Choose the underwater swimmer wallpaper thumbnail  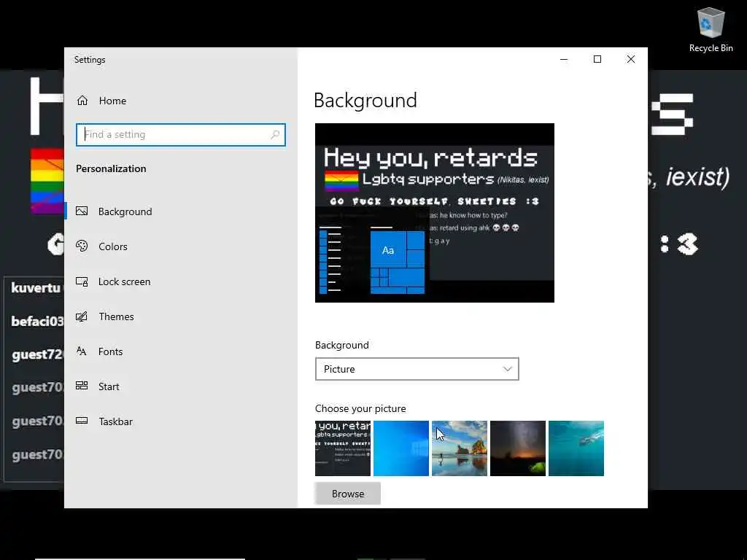point(576,448)
